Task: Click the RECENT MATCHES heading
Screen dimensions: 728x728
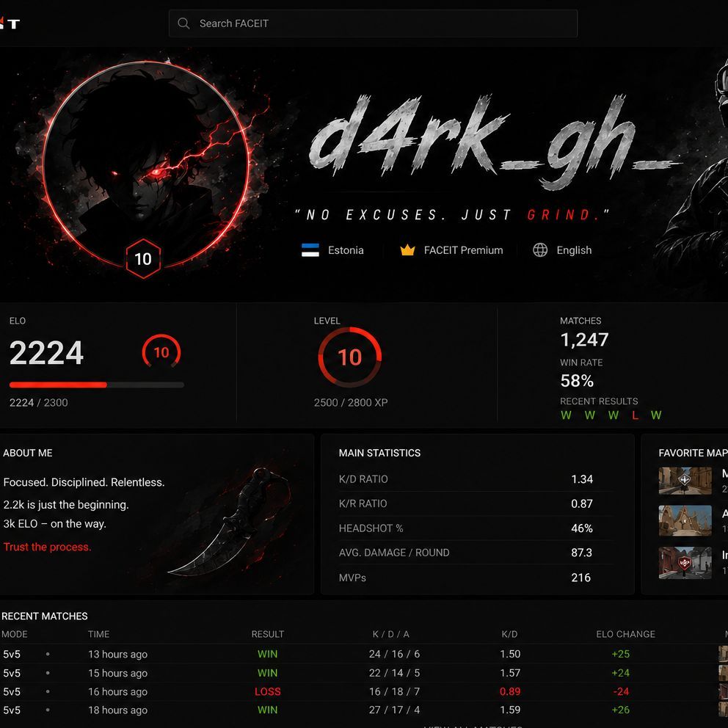Action: (x=45, y=616)
